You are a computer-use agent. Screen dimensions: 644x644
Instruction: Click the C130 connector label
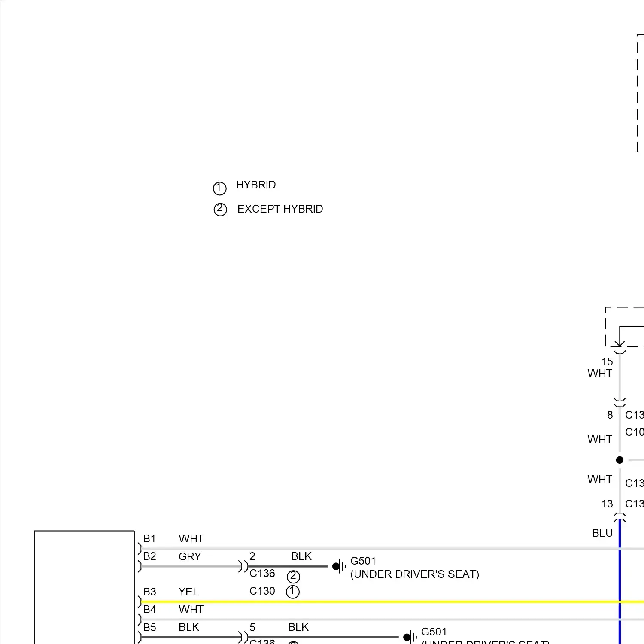tap(262, 591)
